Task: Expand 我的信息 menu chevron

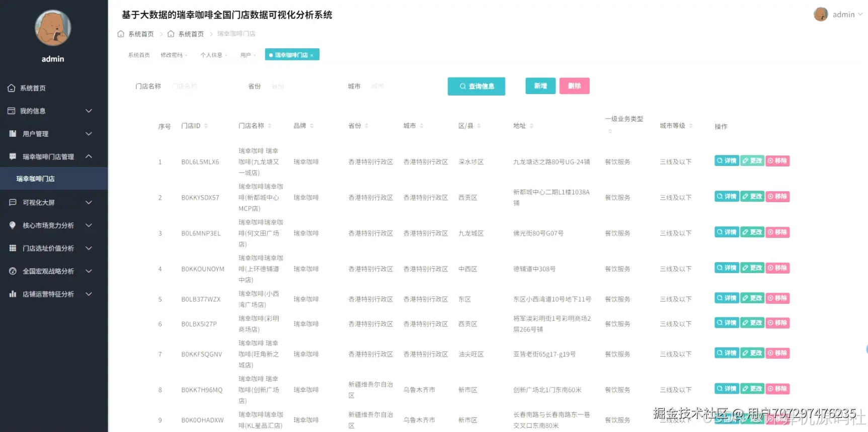Action: (89, 111)
